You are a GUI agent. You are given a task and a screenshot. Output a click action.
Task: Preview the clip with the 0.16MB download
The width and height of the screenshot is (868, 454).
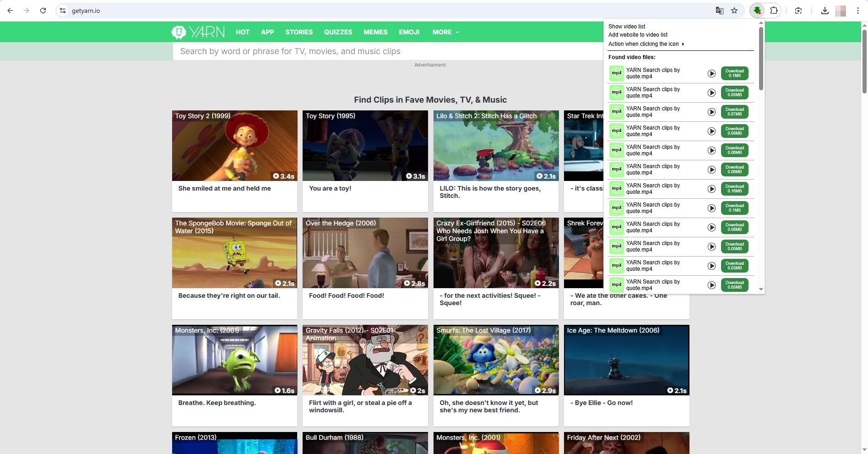(711, 189)
